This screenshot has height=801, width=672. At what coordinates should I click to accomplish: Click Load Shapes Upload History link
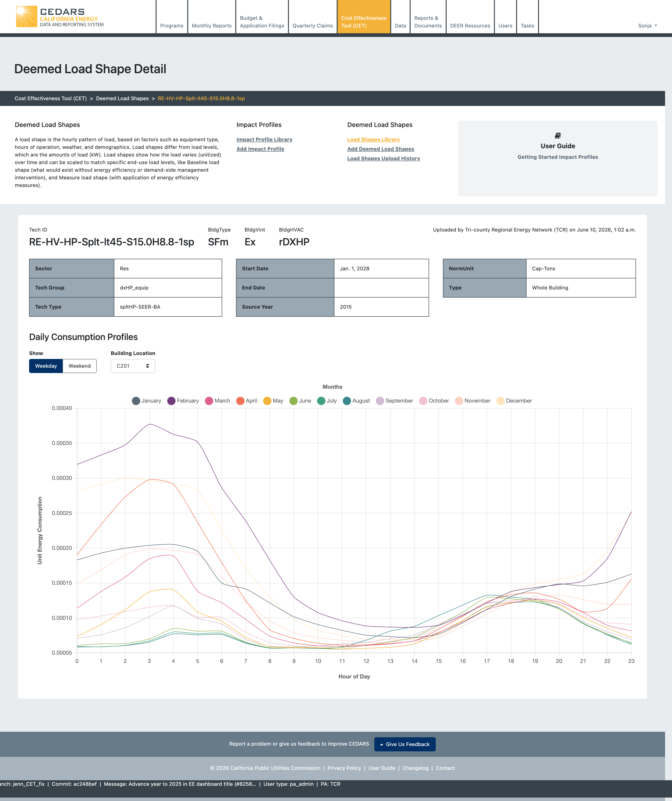point(384,158)
